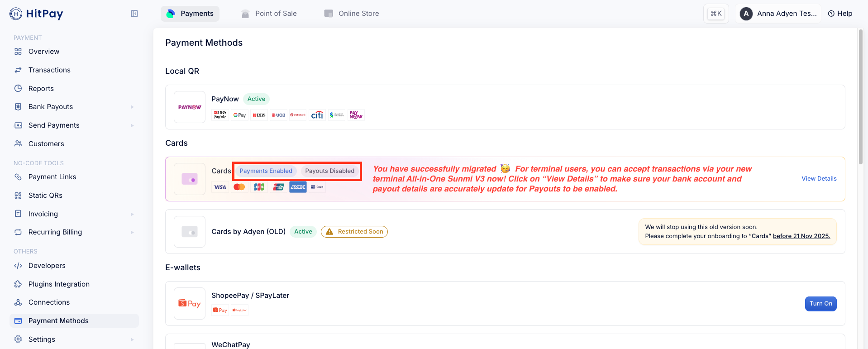Turn On ShopeePay / SPayLater

point(821,304)
